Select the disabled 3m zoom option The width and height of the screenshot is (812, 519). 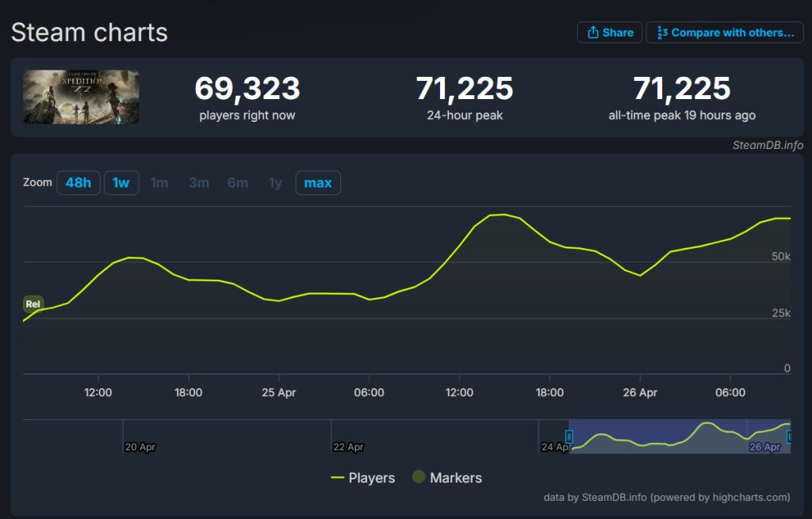[199, 183]
